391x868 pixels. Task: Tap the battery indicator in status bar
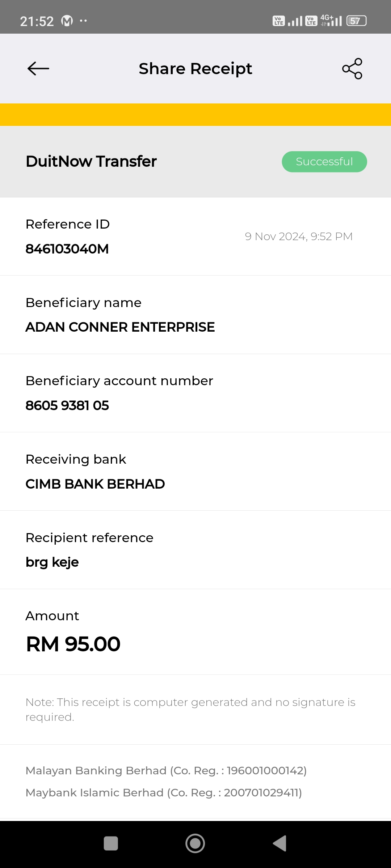[356, 21]
